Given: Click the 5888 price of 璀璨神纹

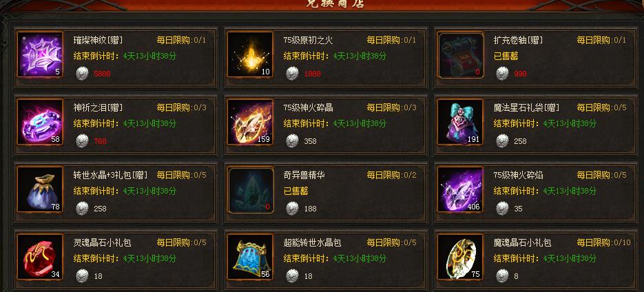Looking at the screenshot, I should pyautogui.click(x=102, y=74).
